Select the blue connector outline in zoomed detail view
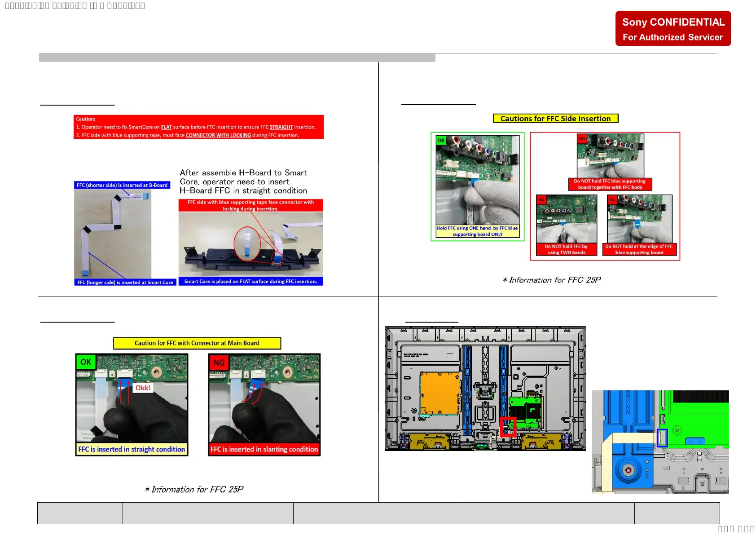The width and height of the screenshot is (756, 535). (662, 438)
